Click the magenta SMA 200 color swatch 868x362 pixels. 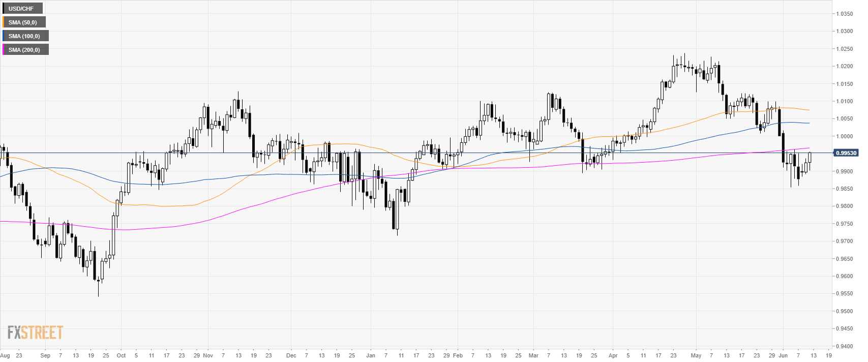[x=4, y=50]
